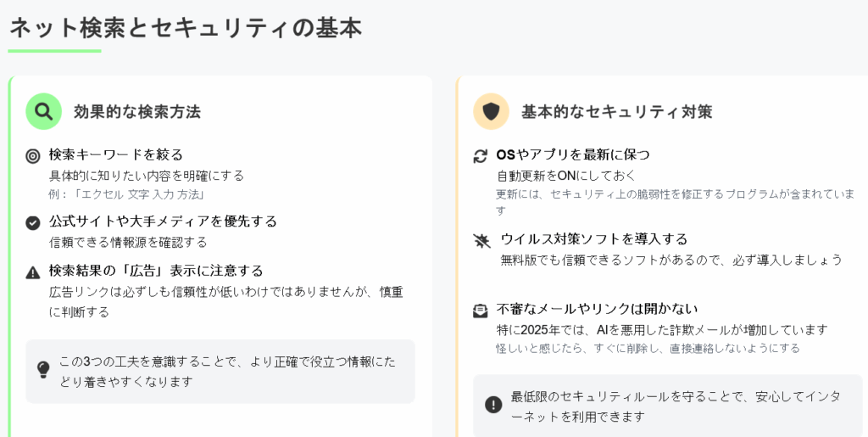
Task: Click the 検索キーワードを絞る heading text
Action: 116,154
